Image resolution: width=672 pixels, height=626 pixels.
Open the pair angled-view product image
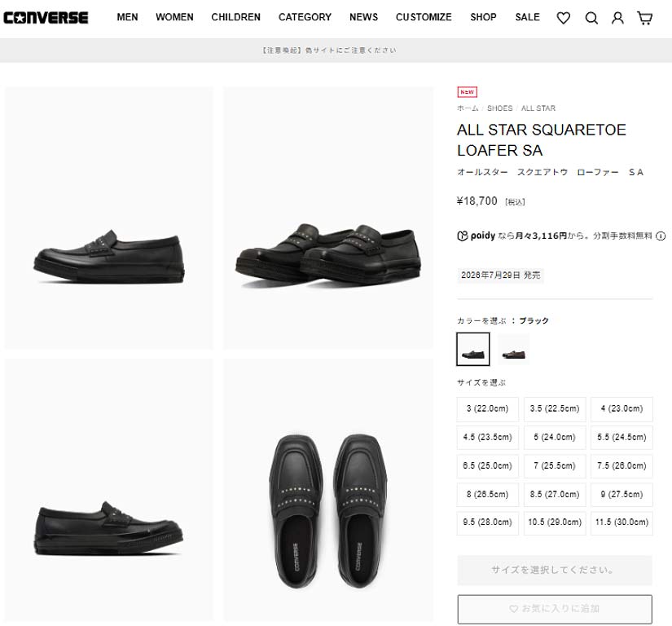coord(328,218)
